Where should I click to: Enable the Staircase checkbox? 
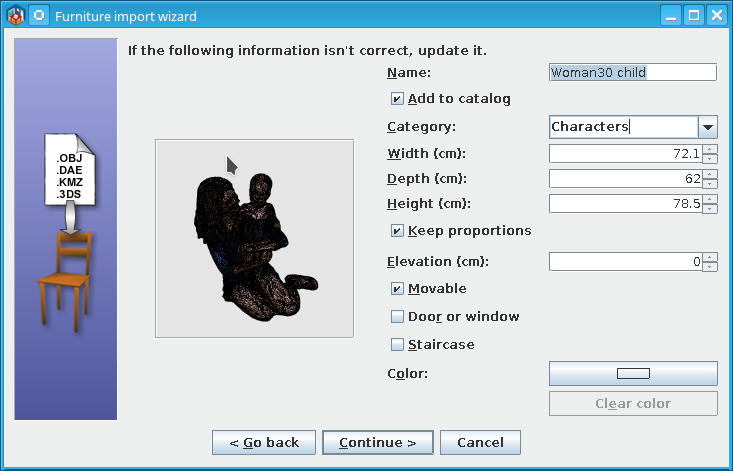coord(397,345)
